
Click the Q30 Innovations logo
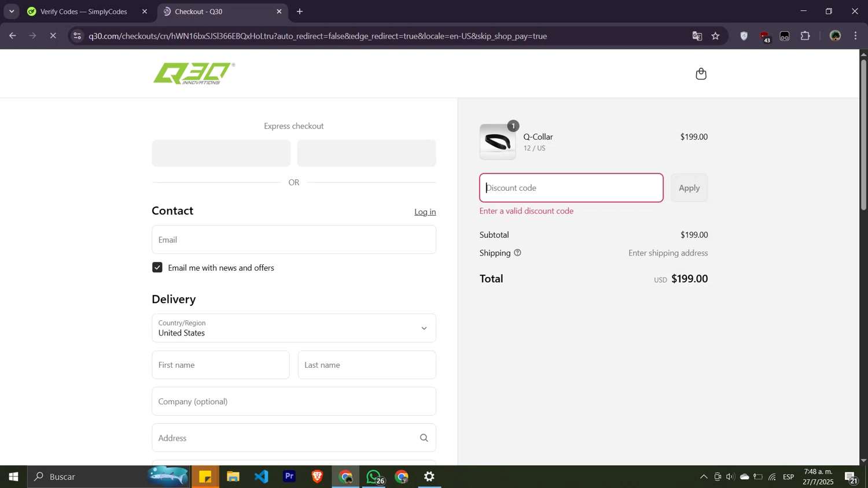coord(194,73)
